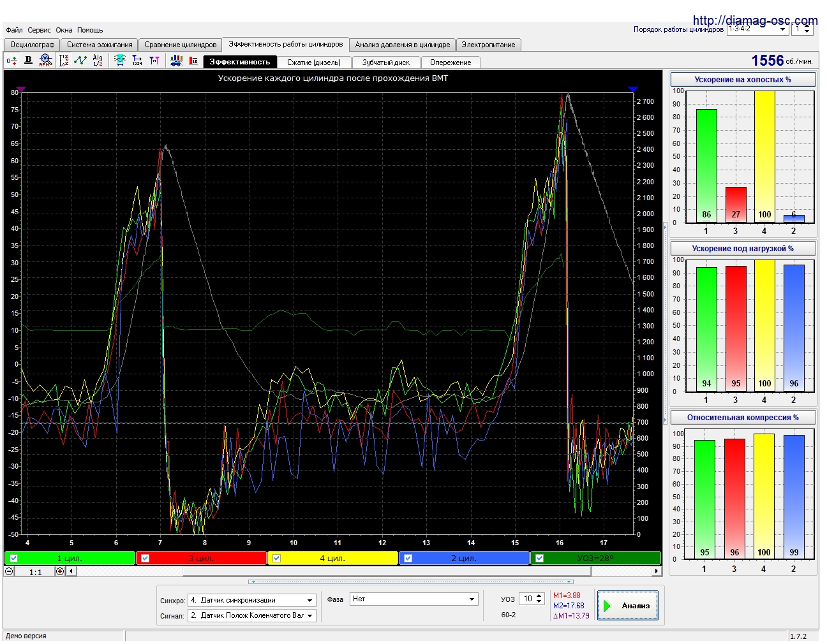The height and width of the screenshot is (644, 827).
Task: Switch to the Система зажигания tab
Action: (100, 45)
